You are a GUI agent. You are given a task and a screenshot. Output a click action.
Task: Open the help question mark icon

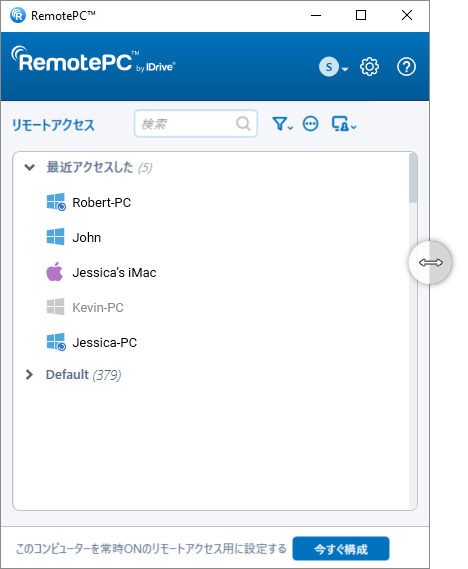coord(406,67)
